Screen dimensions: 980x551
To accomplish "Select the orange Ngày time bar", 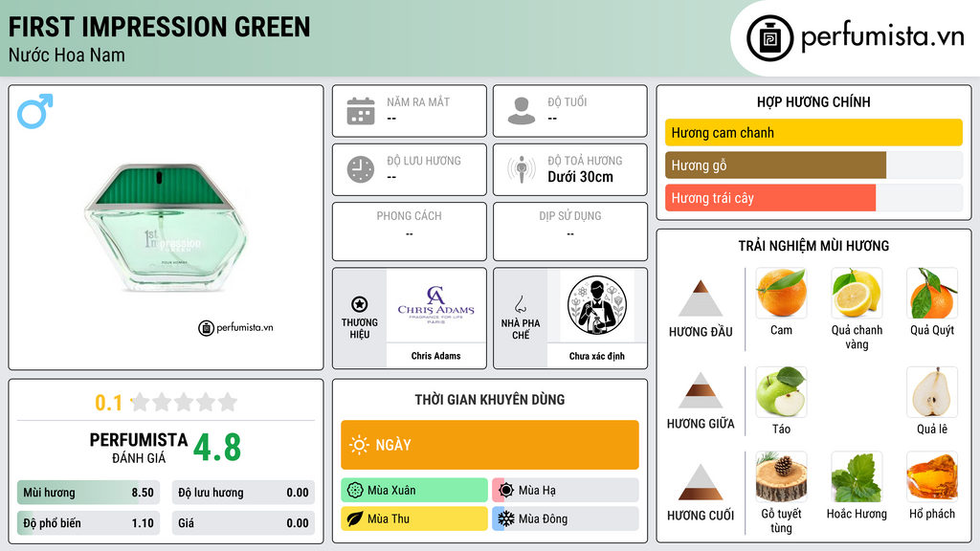I will pyautogui.click(x=490, y=445).
